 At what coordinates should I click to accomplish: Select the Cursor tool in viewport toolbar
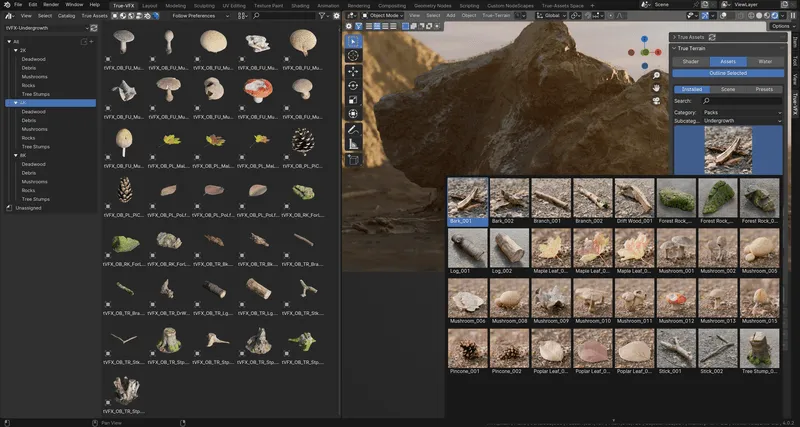tap(354, 56)
